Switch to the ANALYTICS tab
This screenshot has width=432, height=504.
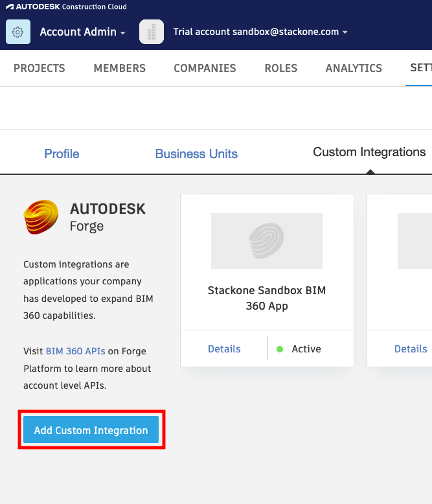coord(354,68)
